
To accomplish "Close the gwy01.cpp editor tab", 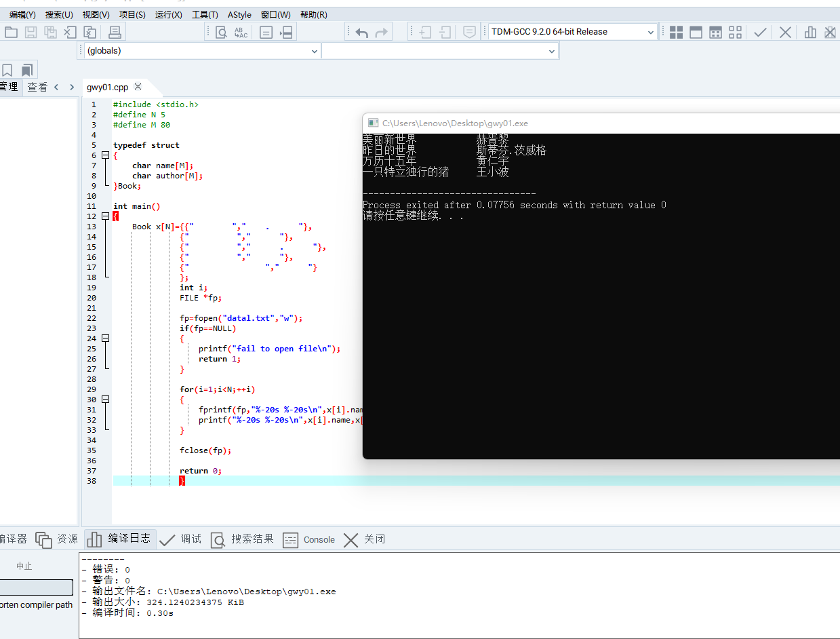I will [138, 87].
